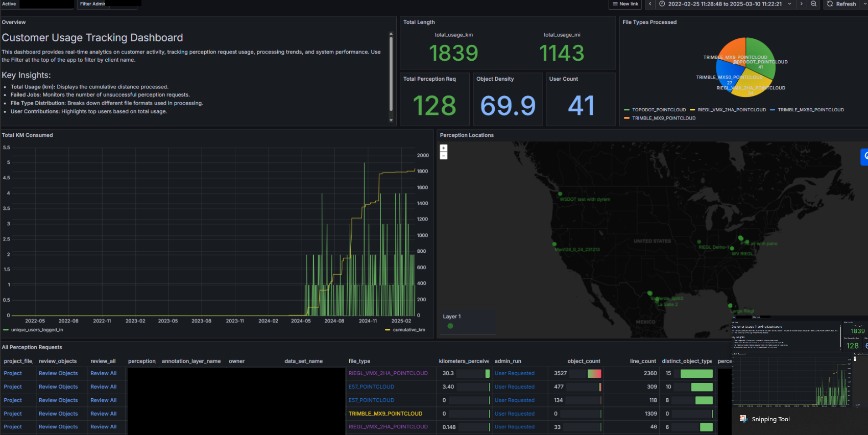Open the New link menu
868x435 pixels.
(625, 4)
